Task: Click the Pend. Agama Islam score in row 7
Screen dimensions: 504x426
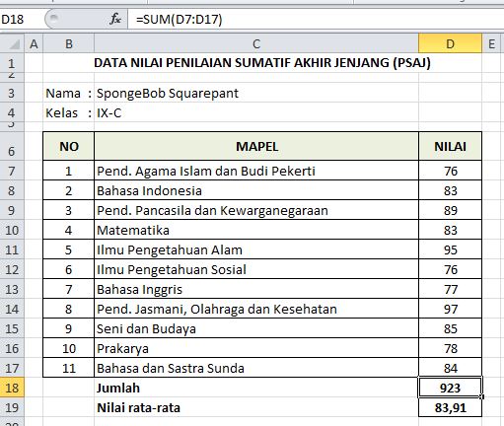Action: [450, 171]
